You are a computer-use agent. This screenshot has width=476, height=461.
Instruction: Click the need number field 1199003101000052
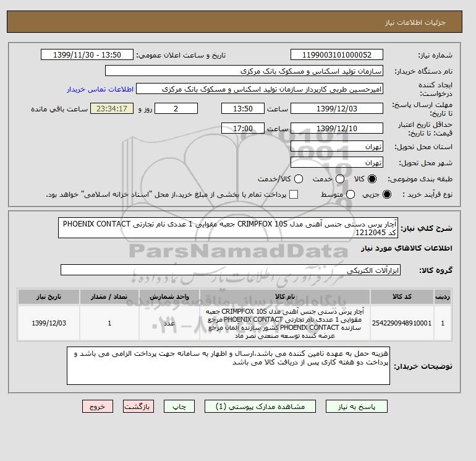(337, 54)
